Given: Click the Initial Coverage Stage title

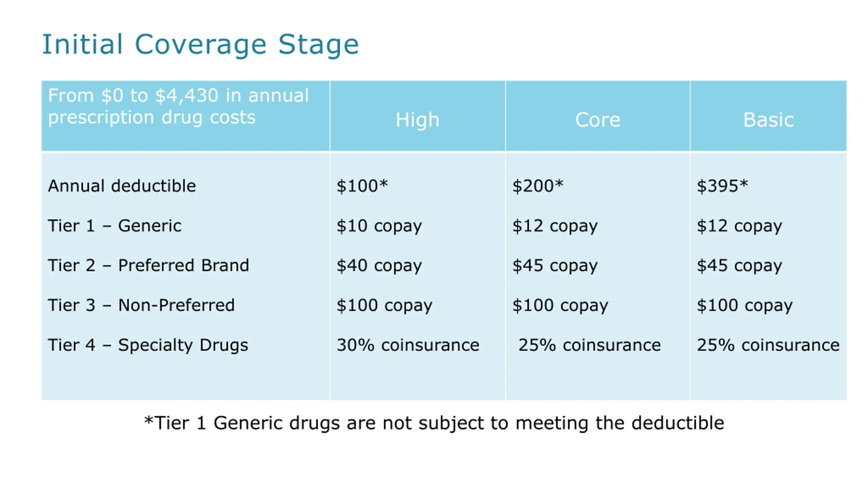Looking at the screenshot, I should coord(200,45).
